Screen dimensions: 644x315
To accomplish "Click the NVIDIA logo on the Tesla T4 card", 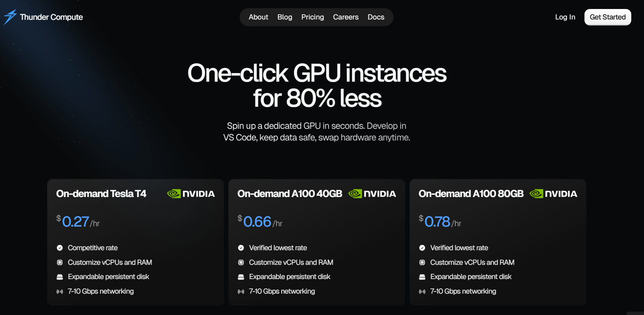I will click(x=191, y=194).
